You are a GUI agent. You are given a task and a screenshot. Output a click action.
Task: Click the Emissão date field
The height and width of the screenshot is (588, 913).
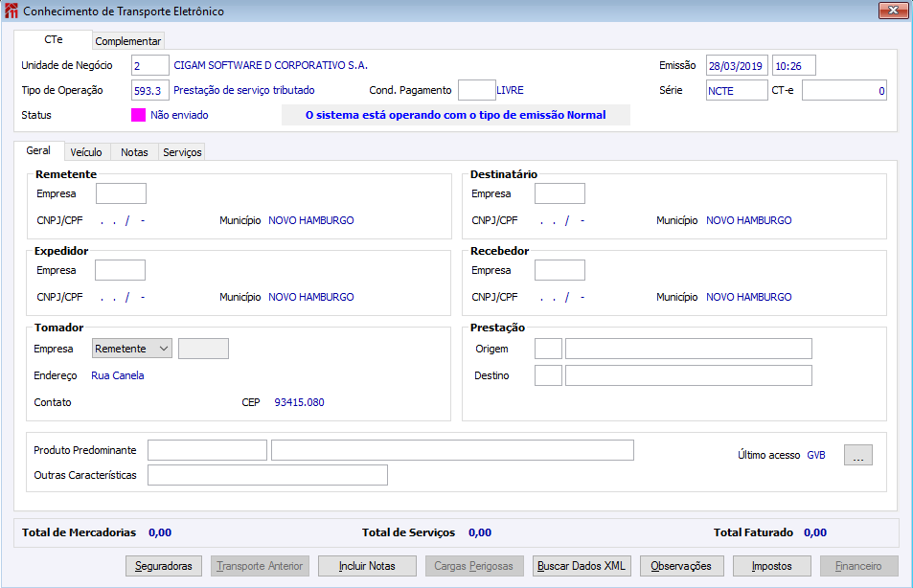(737, 65)
